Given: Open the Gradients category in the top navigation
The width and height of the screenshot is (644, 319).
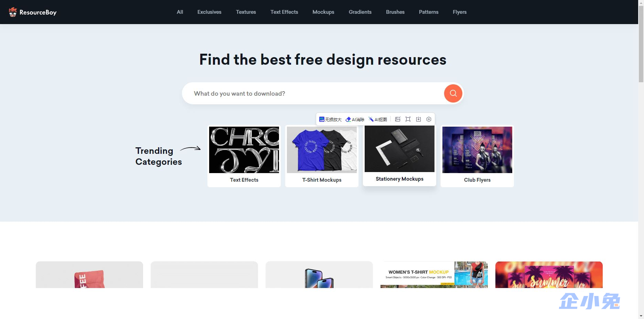Looking at the screenshot, I should (360, 12).
